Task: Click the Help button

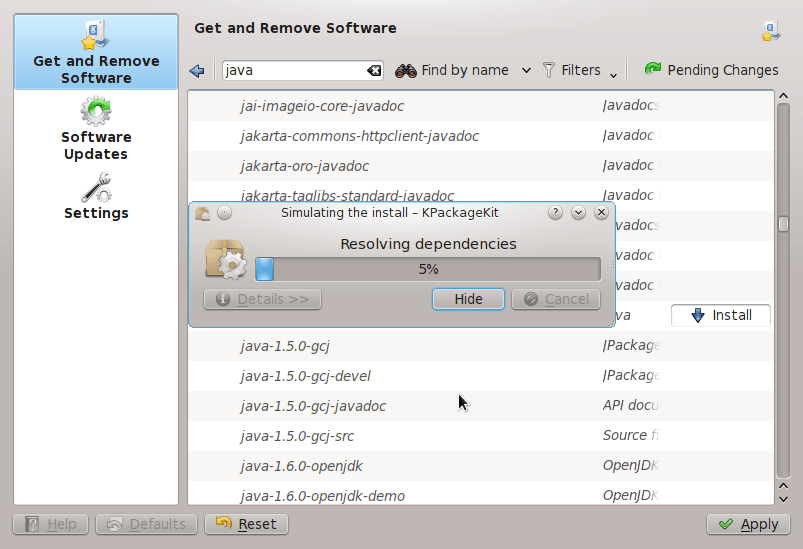Action: pyautogui.click(x=51, y=524)
